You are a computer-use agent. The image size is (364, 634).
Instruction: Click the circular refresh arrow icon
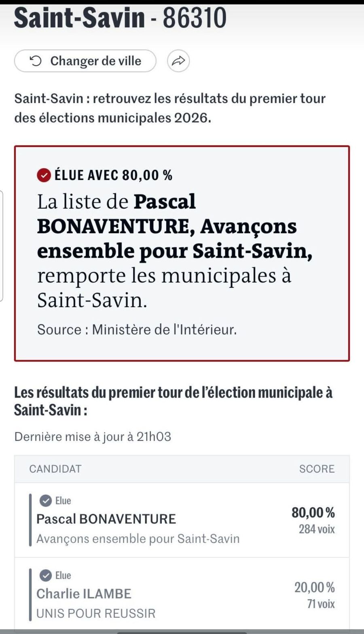click(x=36, y=61)
